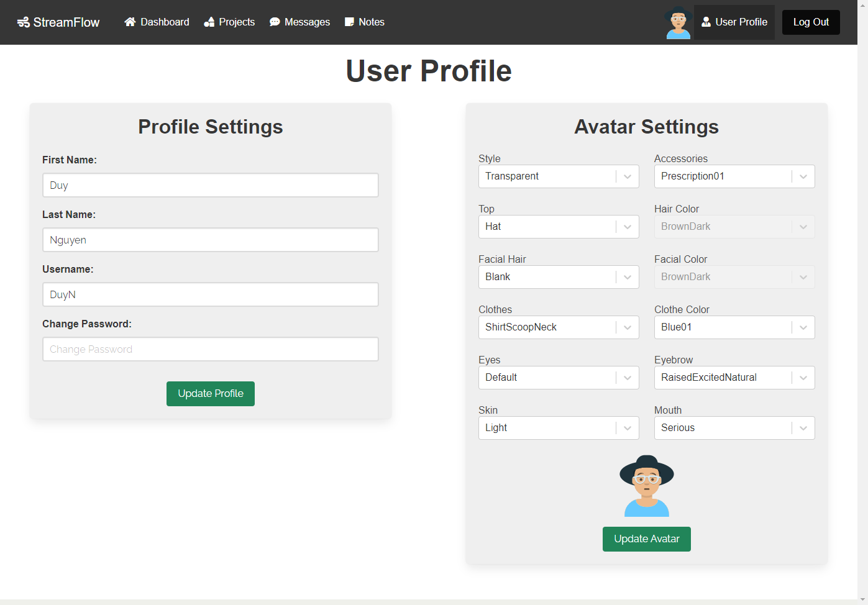The width and height of the screenshot is (868, 605).
Task: Focus the Last Name field containing Nguyen
Action: coord(211,240)
